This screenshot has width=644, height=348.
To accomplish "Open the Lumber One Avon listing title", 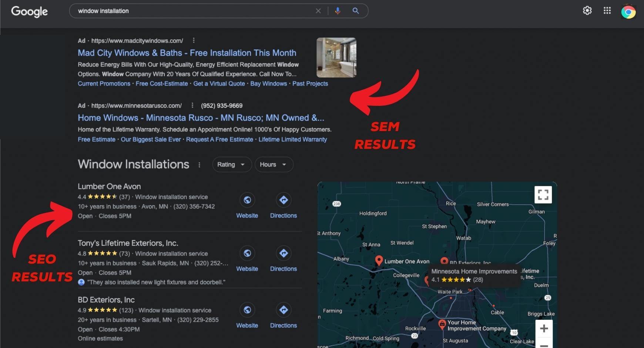I will (109, 186).
